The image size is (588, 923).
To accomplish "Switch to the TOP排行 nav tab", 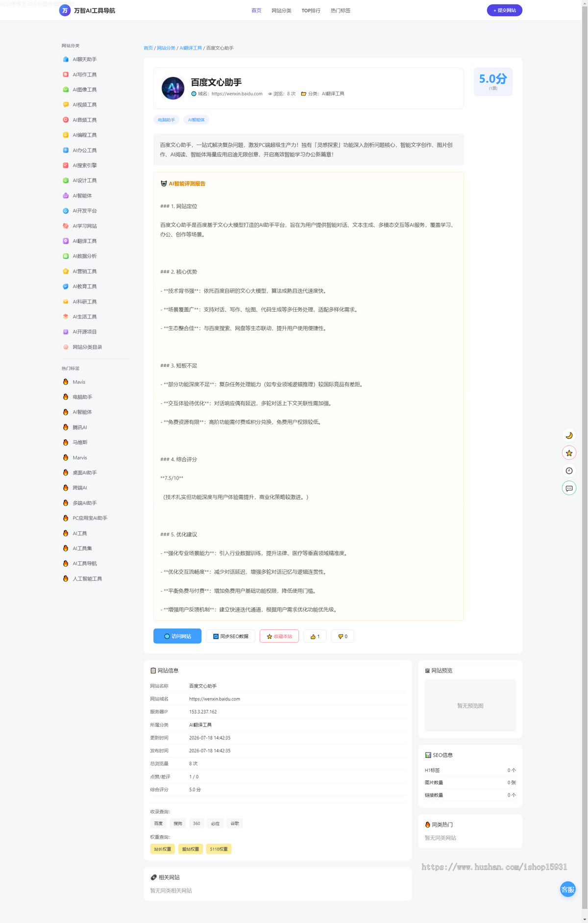I will 311,10.
